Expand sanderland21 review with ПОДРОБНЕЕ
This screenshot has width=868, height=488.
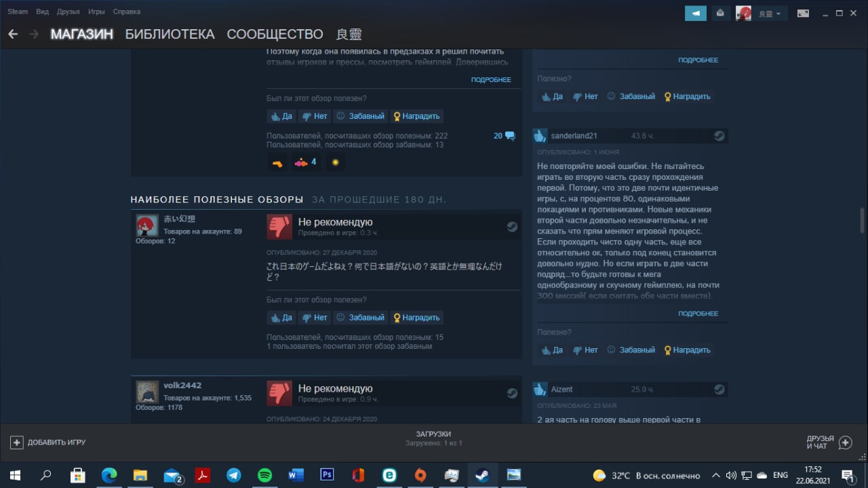click(698, 314)
